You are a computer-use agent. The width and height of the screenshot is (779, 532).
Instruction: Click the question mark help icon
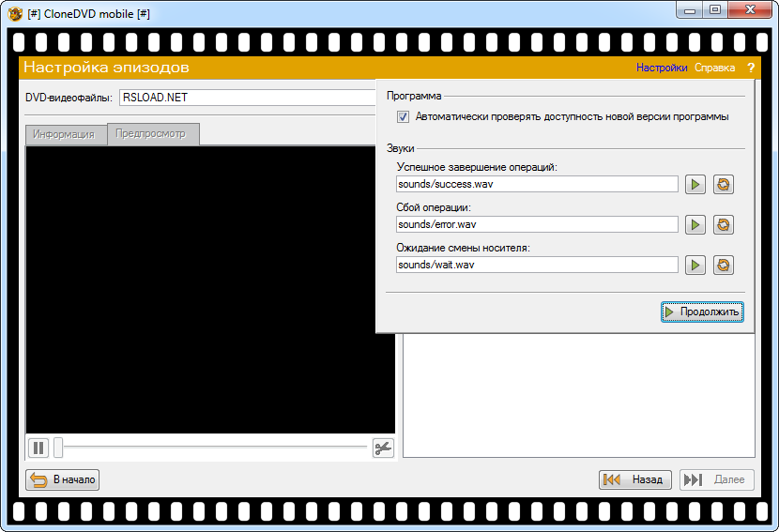[751, 68]
